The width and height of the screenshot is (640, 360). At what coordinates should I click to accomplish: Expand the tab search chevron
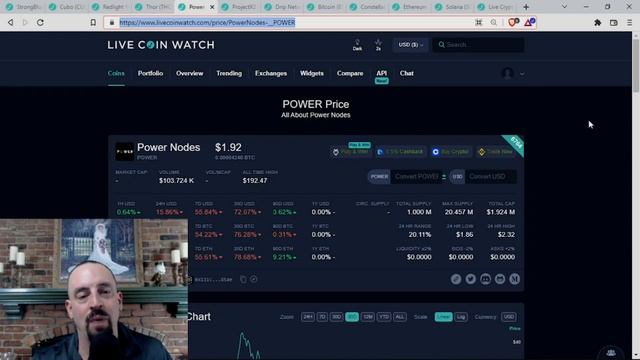click(564, 7)
